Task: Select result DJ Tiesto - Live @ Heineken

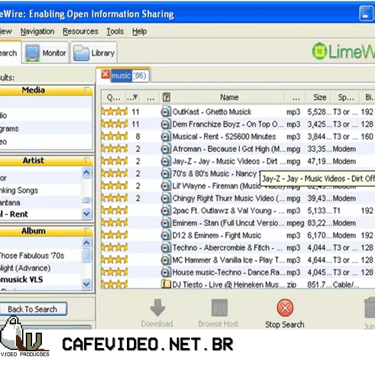Action: pos(228,284)
